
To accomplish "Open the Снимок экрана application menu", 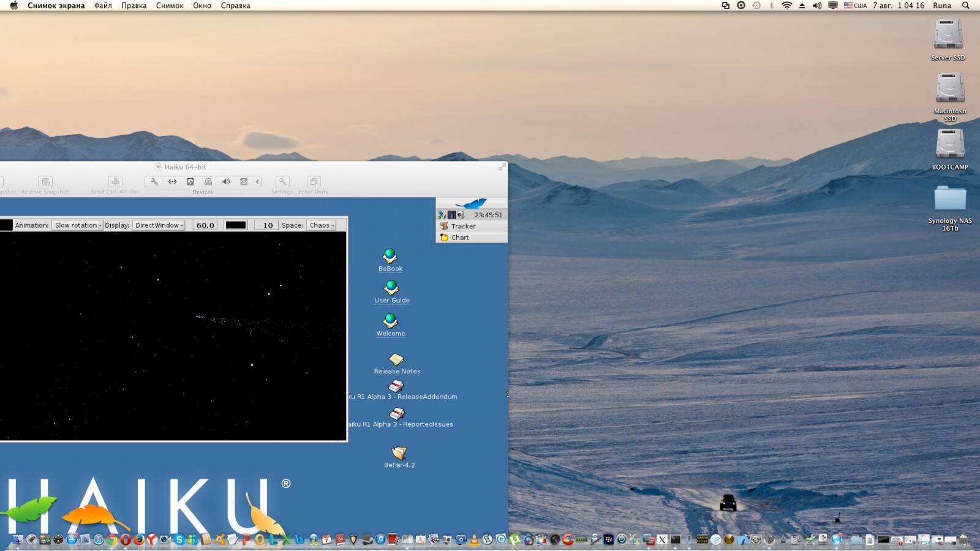I will click(56, 6).
